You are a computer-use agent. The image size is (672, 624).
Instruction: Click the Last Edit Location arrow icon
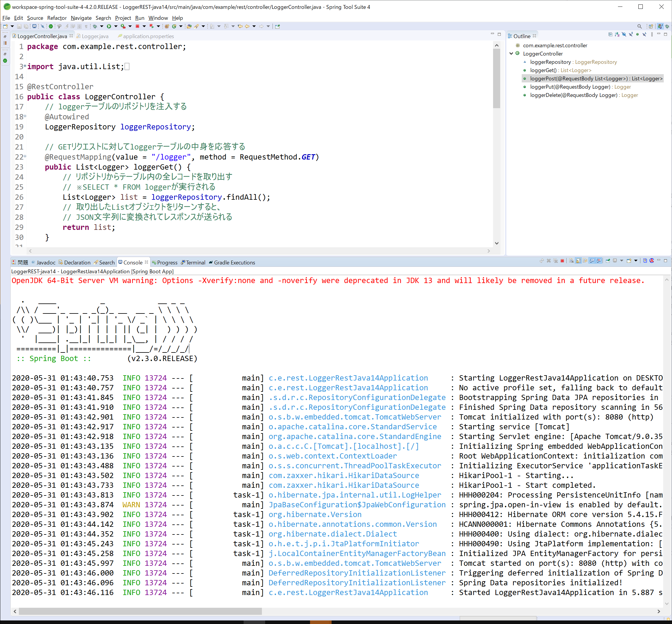[x=240, y=26]
